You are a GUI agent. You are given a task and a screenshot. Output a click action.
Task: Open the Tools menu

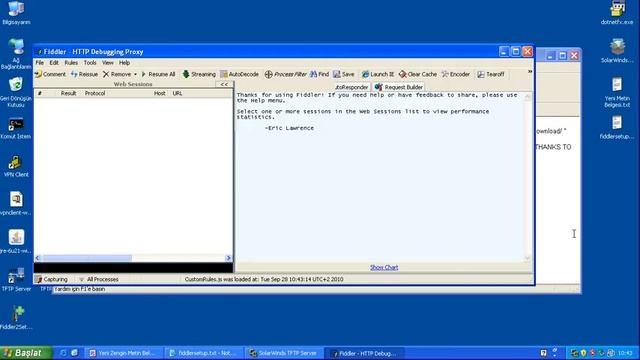click(x=90, y=63)
